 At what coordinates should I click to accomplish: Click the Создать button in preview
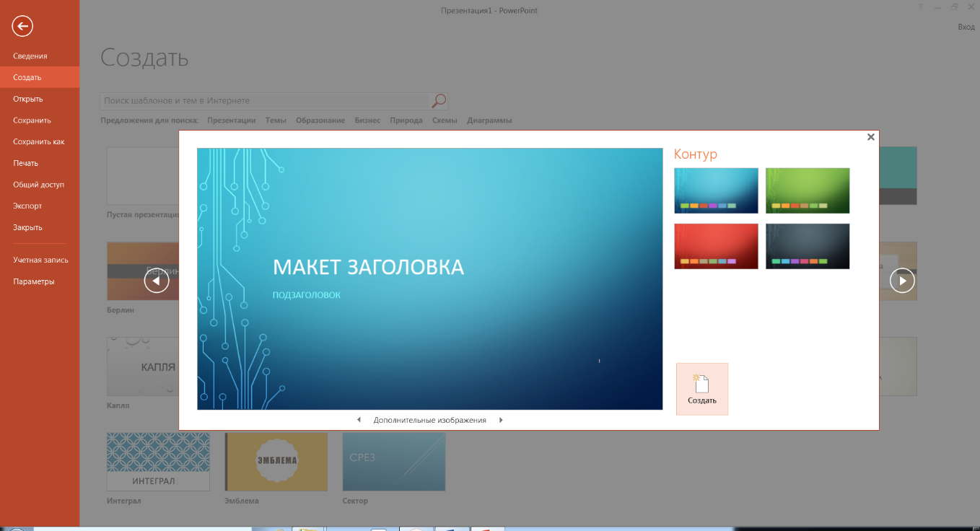pyautogui.click(x=702, y=389)
